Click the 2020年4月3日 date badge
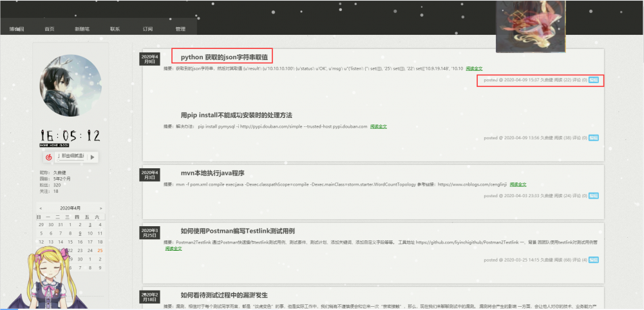This screenshot has height=310, width=644. pyautogui.click(x=149, y=174)
